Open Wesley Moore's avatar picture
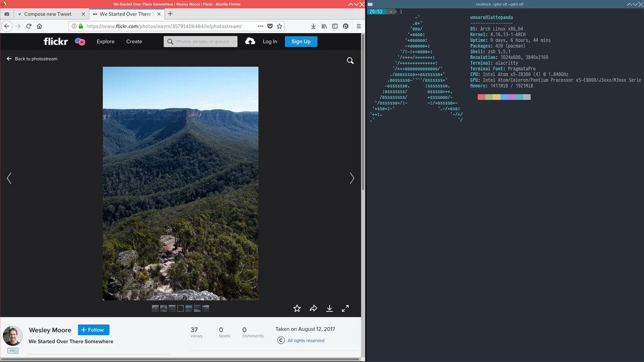 click(x=13, y=336)
